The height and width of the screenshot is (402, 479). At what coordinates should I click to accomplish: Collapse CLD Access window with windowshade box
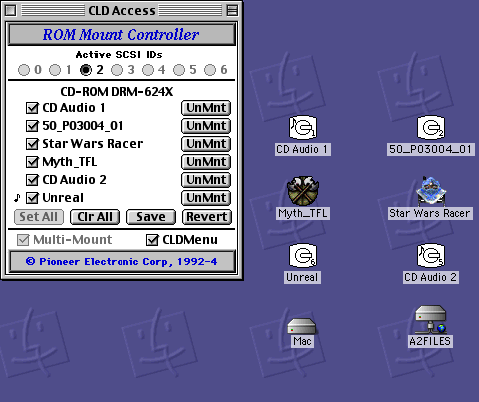(232, 10)
